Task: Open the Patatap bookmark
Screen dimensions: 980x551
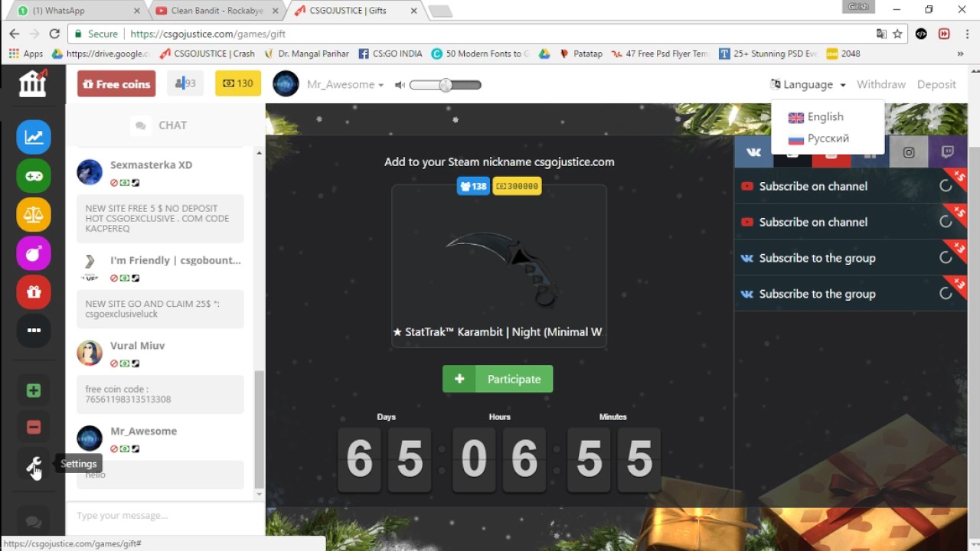Action: pyautogui.click(x=582, y=54)
